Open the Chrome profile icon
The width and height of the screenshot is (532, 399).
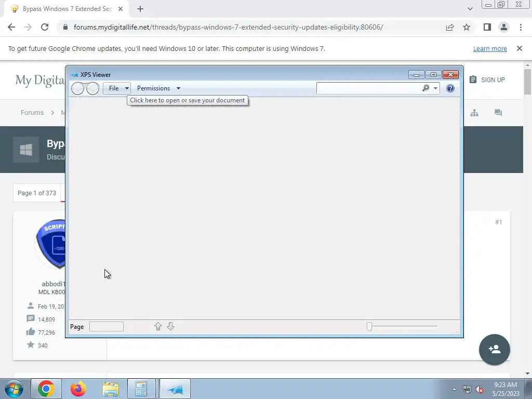point(504,27)
